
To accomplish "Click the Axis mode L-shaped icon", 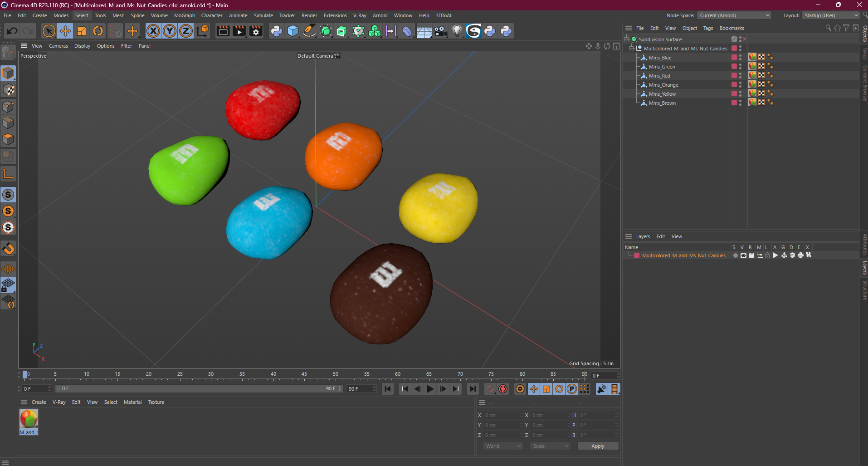I will click(8, 174).
